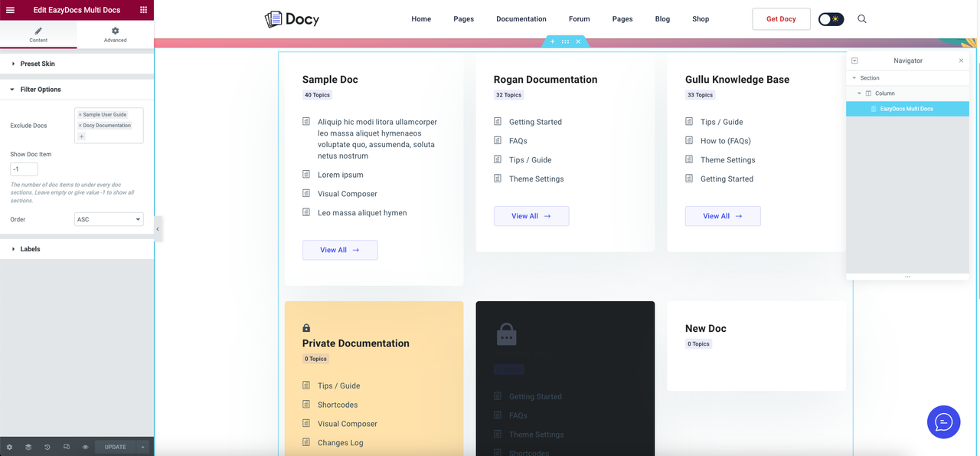Open the Blog menu item

click(x=662, y=19)
